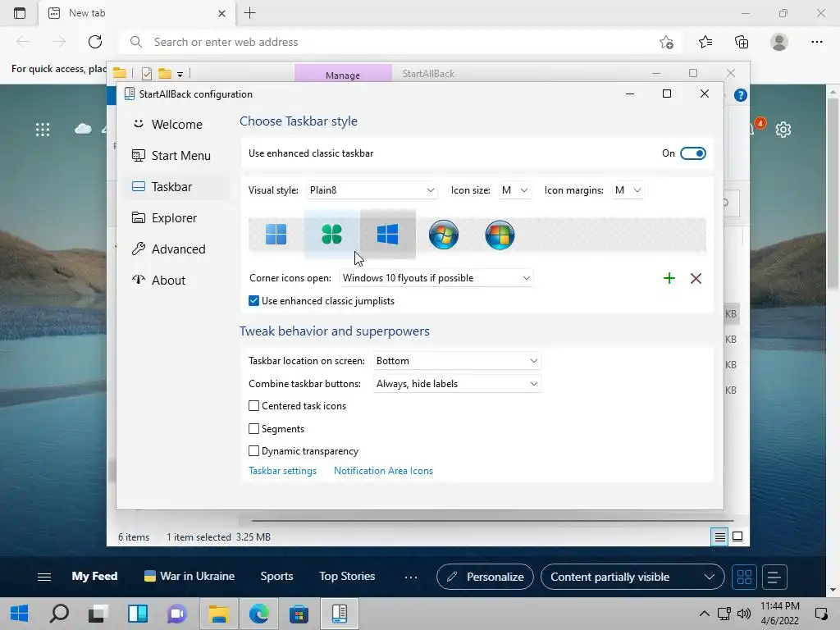Open the Icon margins dropdown

[x=628, y=190]
